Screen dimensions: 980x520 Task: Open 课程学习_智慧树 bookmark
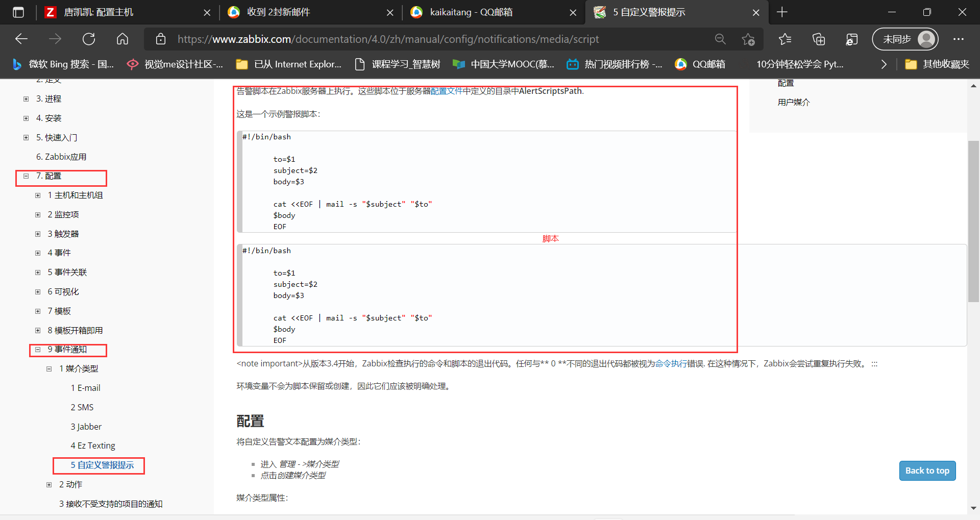click(x=397, y=64)
